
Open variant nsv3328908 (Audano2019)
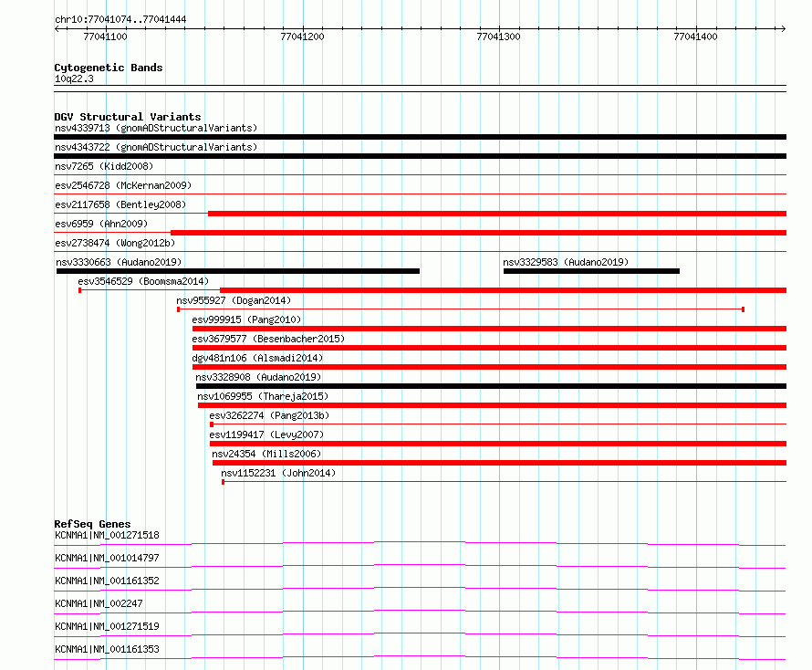(x=258, y=377)
